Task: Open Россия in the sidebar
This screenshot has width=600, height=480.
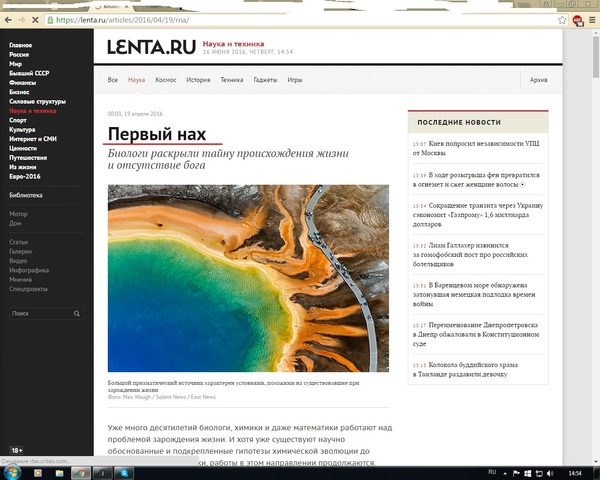Action: (19, 54)
